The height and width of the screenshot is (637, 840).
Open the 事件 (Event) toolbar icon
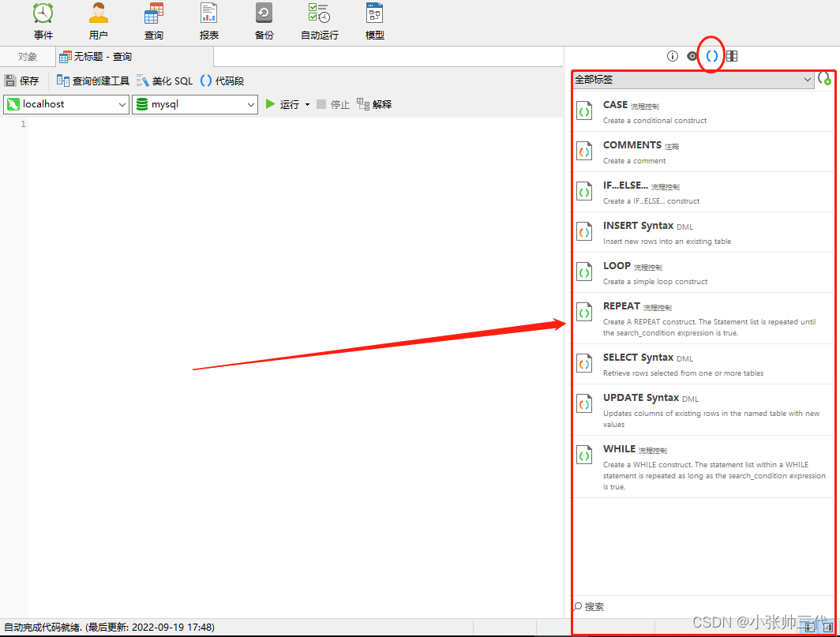[43, 21]
